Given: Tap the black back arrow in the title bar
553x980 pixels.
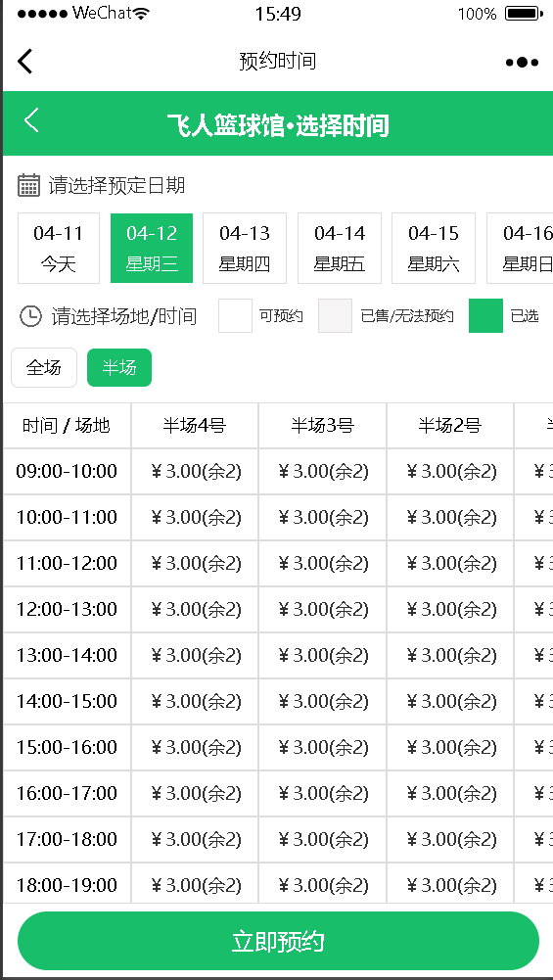Looking at the screenshot, I should [x=24, y=62].
